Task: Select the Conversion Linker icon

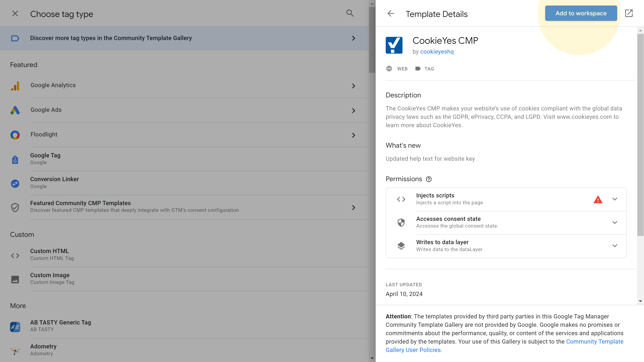Action: pos(15,184)
